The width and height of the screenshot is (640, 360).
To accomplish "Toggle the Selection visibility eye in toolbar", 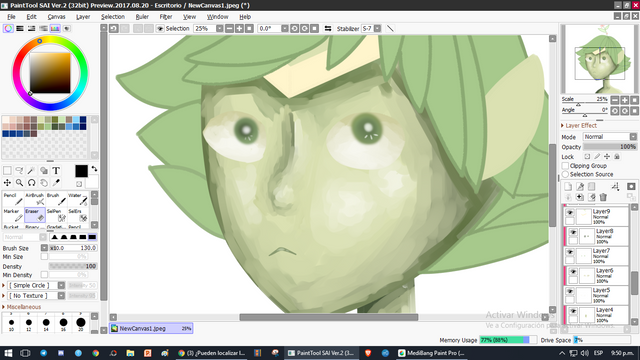I will [x=160, y=29].
